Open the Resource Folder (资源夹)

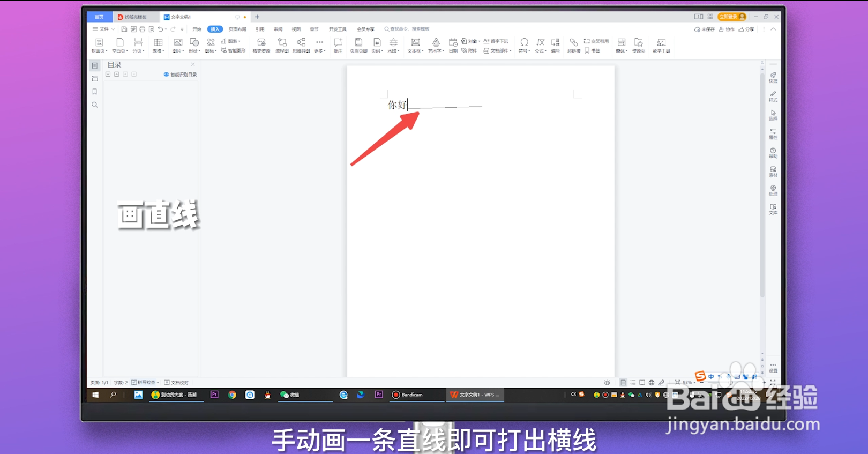[x=639, y=46]
